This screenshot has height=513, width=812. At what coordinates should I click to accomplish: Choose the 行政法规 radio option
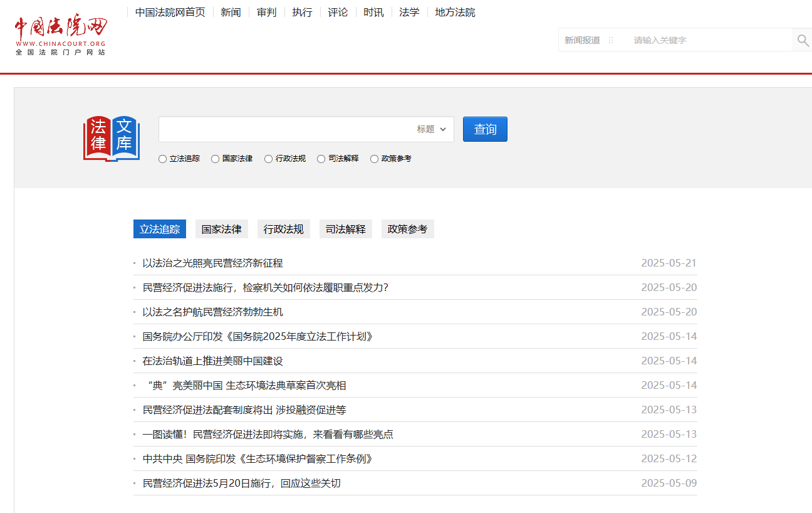pyautogui.click(x=269, y=159)
